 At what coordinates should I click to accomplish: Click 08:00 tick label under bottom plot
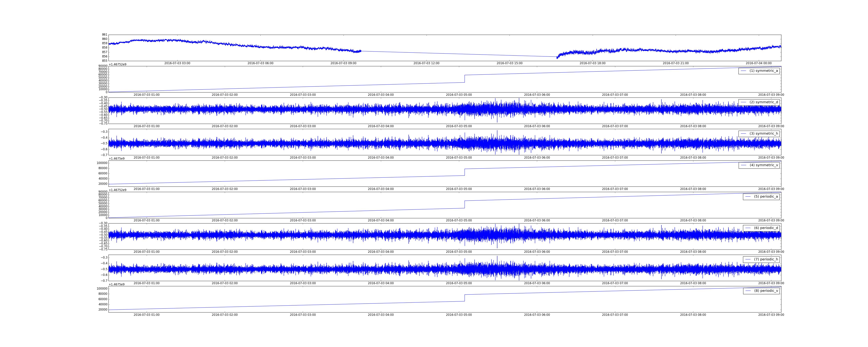pyautogui.click(x=693, y=315)
